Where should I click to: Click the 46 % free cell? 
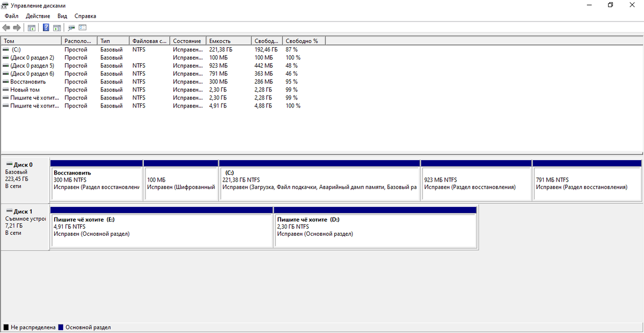tap(291, 74)
